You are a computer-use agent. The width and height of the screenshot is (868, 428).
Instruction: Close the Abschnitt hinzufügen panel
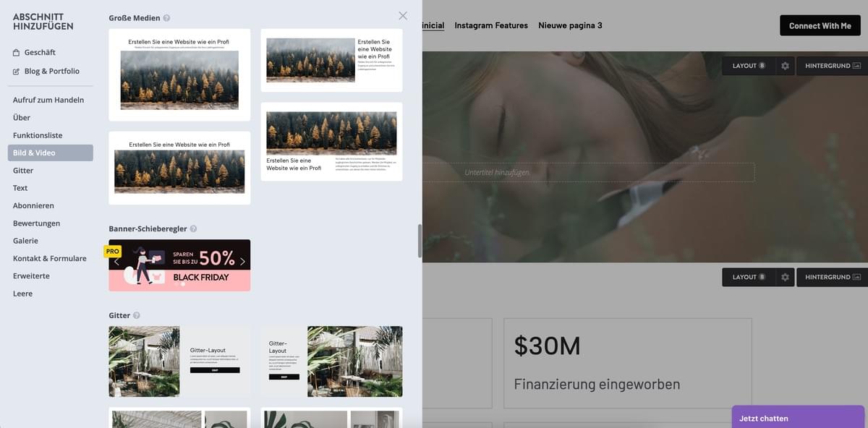pyautogui.click(x=403, y=16)
